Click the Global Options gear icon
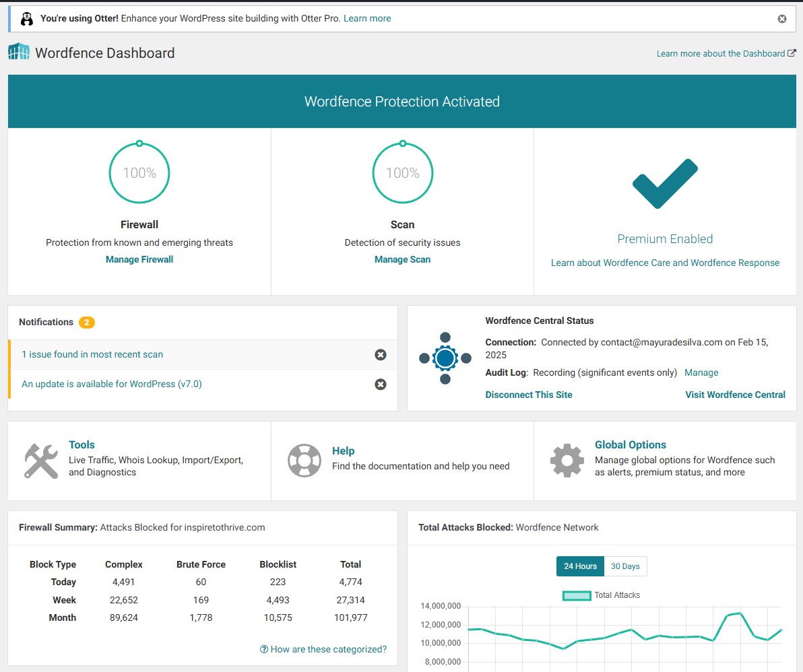 point(567,461)
